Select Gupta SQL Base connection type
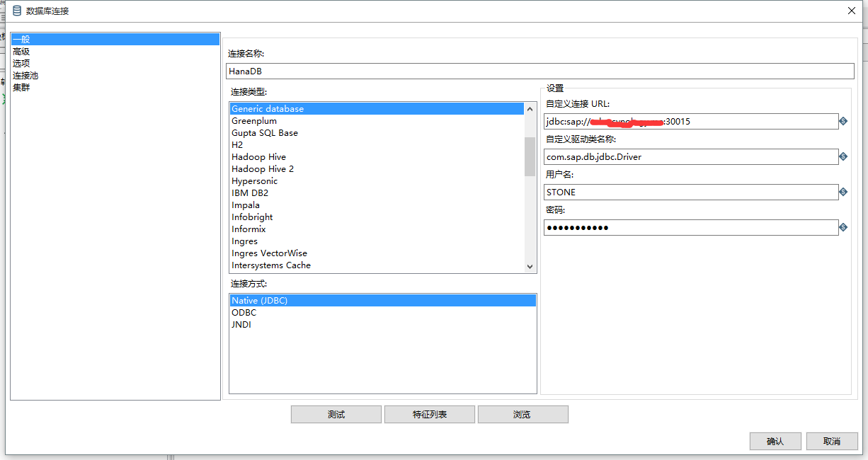The image size is (868, 460). [377, 133]
